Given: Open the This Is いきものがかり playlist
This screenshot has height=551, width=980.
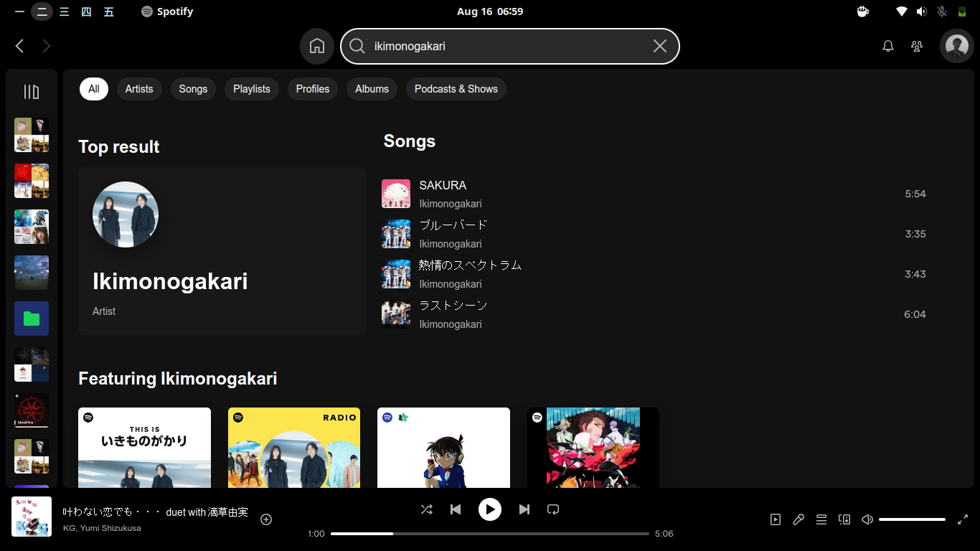Looking at the screenshot, I should coord(144,448).
